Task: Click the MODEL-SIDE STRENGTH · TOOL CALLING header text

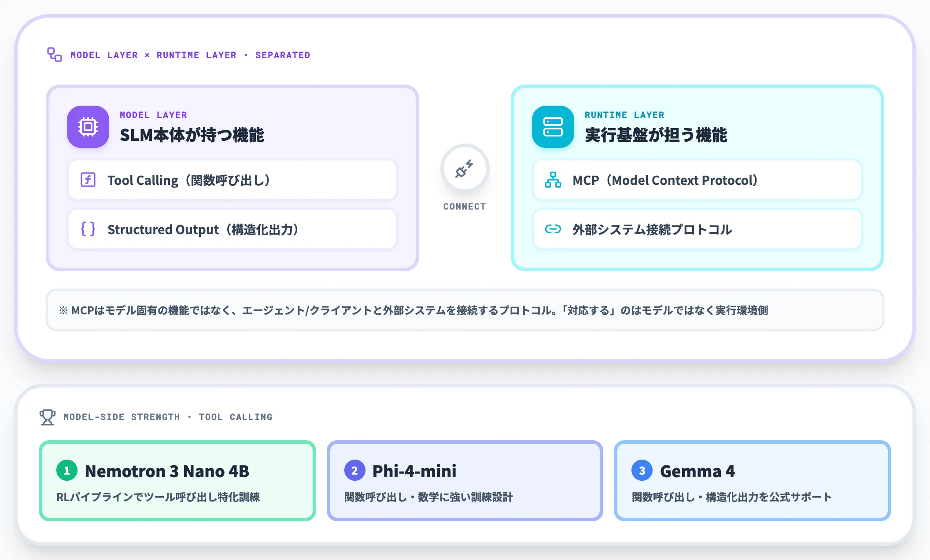Action: pyautogui.click(x=168, y=417)
